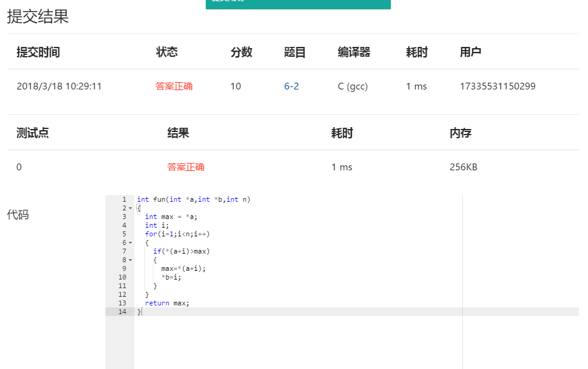Screen dimensions: 588x369
Task: Select the red 答案正确 status in submission row
Action: pos(174,86)
